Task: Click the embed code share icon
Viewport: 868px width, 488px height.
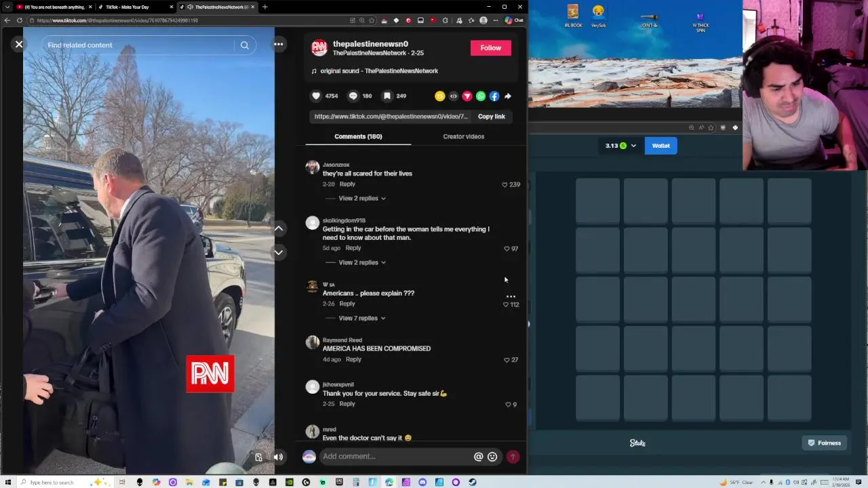Action: tap(454, 96)
